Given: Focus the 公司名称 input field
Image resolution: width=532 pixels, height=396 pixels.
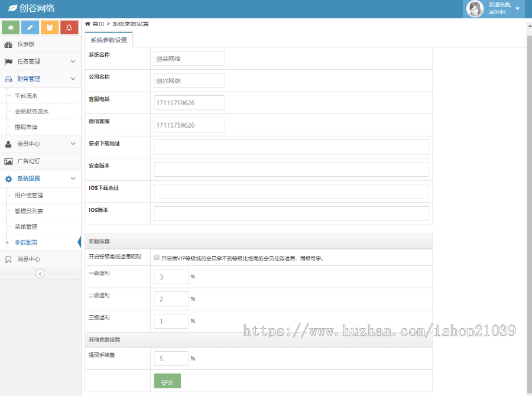Looking at the screenshot, I should point(189,80).
